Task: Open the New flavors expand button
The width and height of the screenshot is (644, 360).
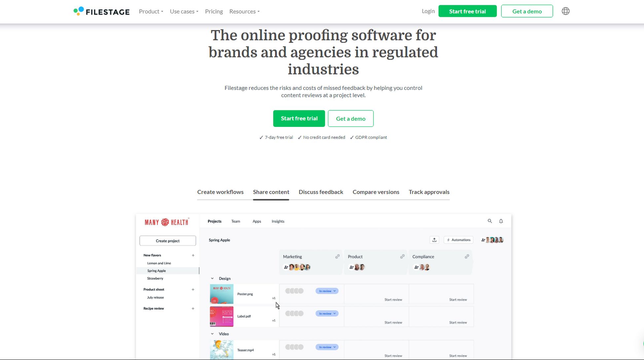Action: pos(193,255)
